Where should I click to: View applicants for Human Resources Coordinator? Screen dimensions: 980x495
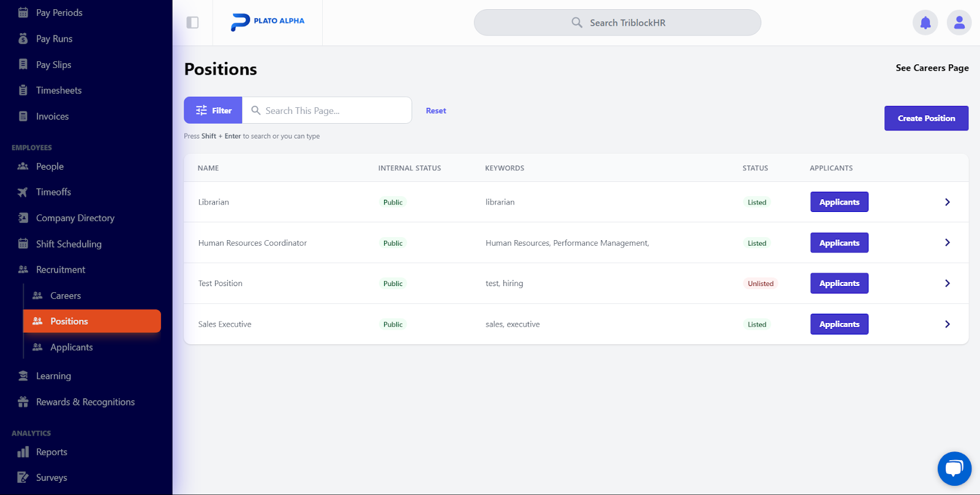click(x=839, y=243)
